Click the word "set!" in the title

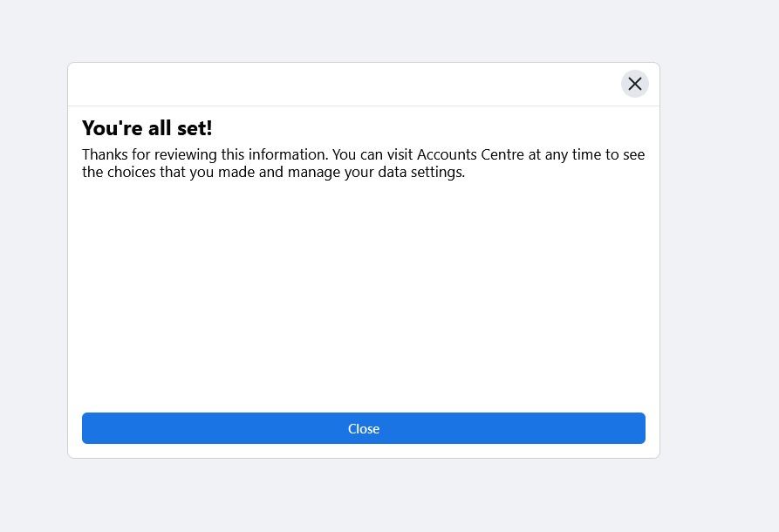195,128
